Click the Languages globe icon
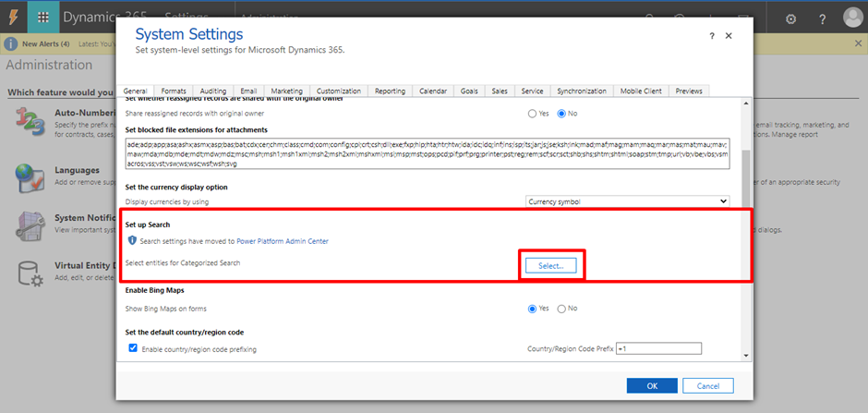 pyautogui.click(x=30, y=179)
